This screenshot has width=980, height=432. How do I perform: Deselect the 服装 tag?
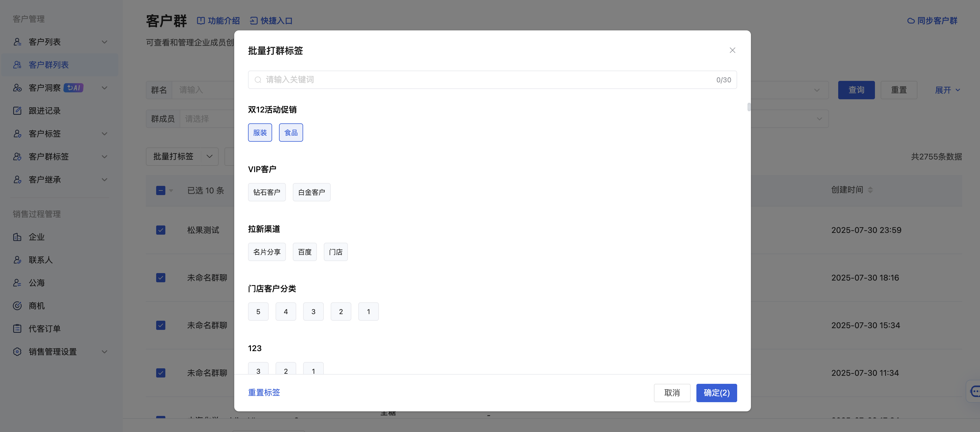click(x=260, y=132)
